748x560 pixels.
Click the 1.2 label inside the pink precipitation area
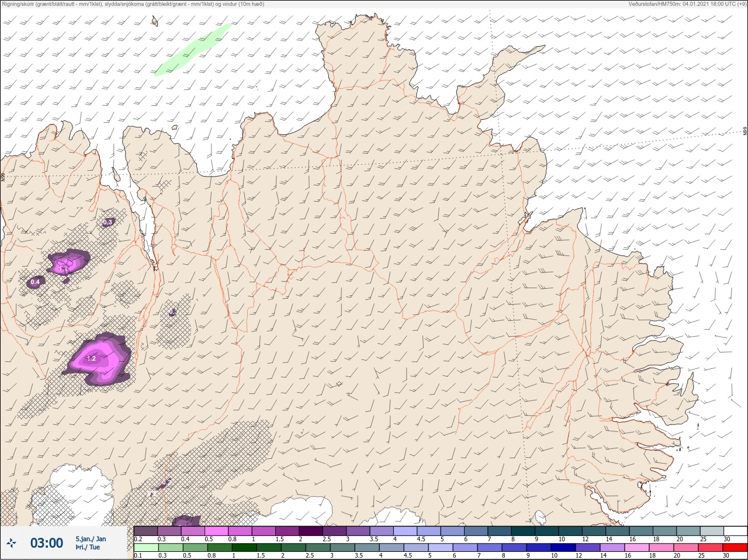pyautogui.click(x=91, y=358)
